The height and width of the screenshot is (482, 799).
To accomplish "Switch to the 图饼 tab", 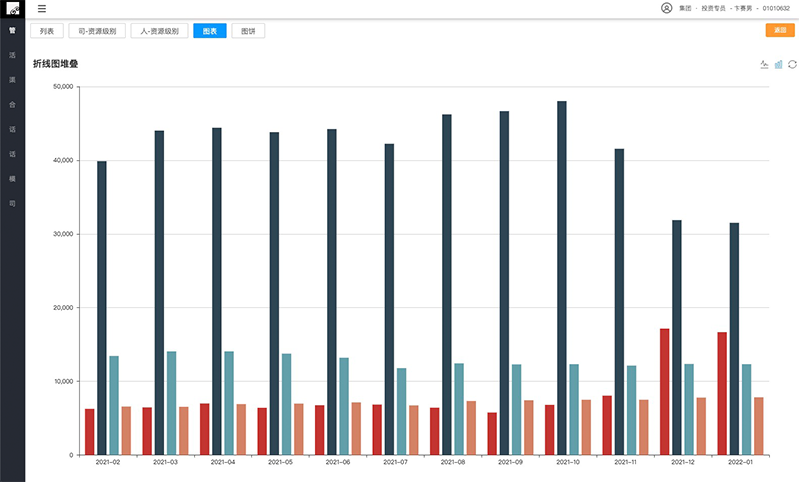I will click(x=248, y=31).
